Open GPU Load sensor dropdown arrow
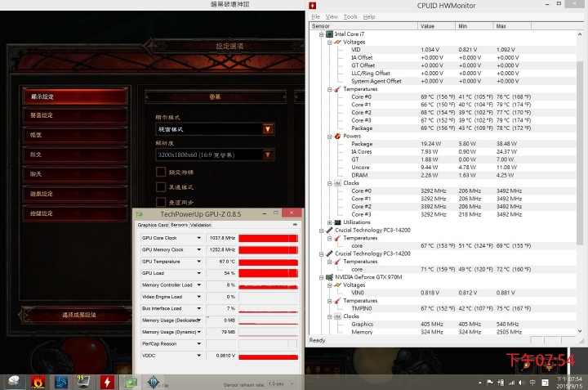Screen dimensions: 588x390 [x=198, y=273]
